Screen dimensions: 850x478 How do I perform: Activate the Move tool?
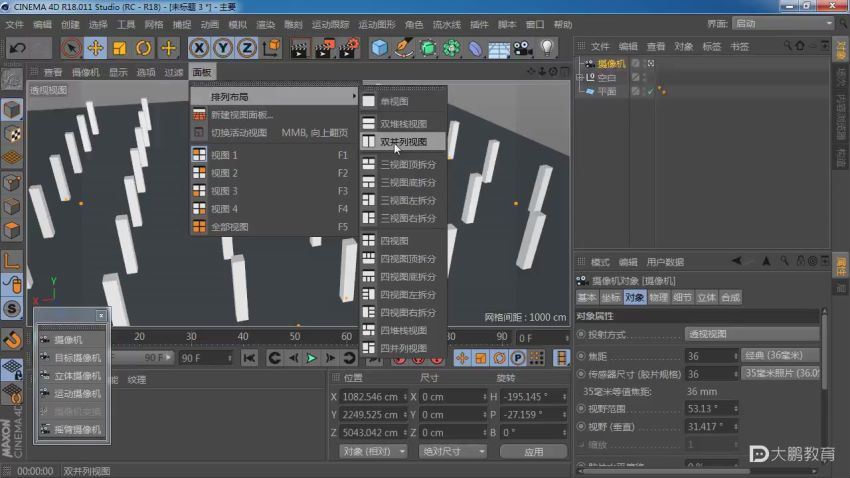(95, 48)
